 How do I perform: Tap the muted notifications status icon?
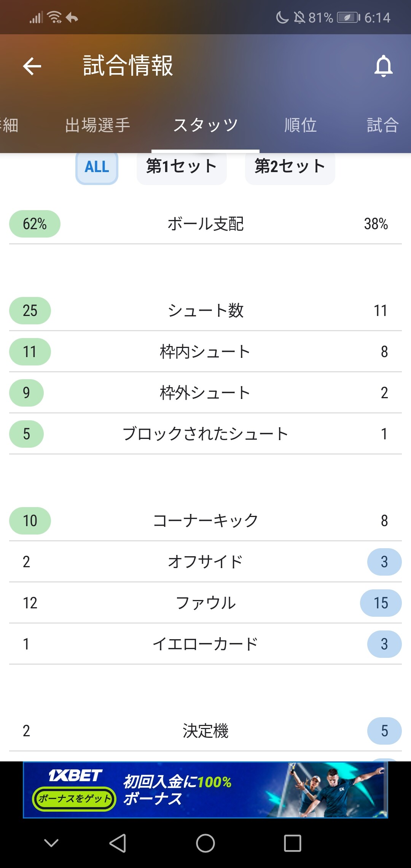(299, 18)
